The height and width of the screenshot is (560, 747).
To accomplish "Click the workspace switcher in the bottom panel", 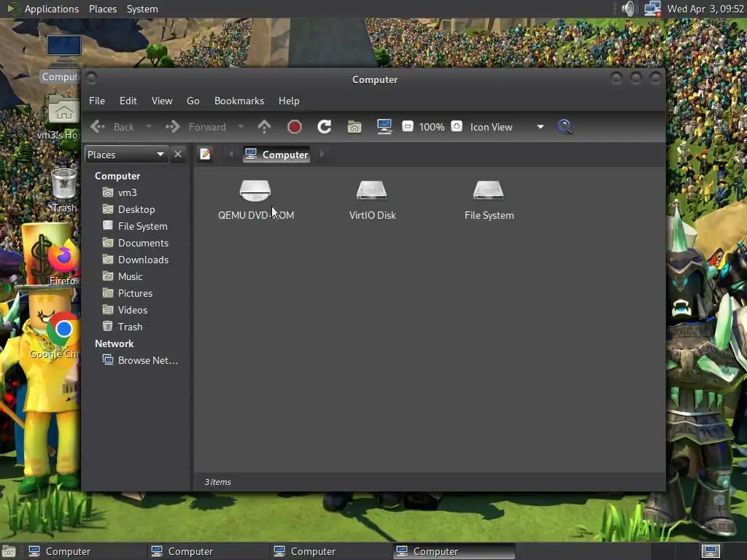I will (711, 551).
